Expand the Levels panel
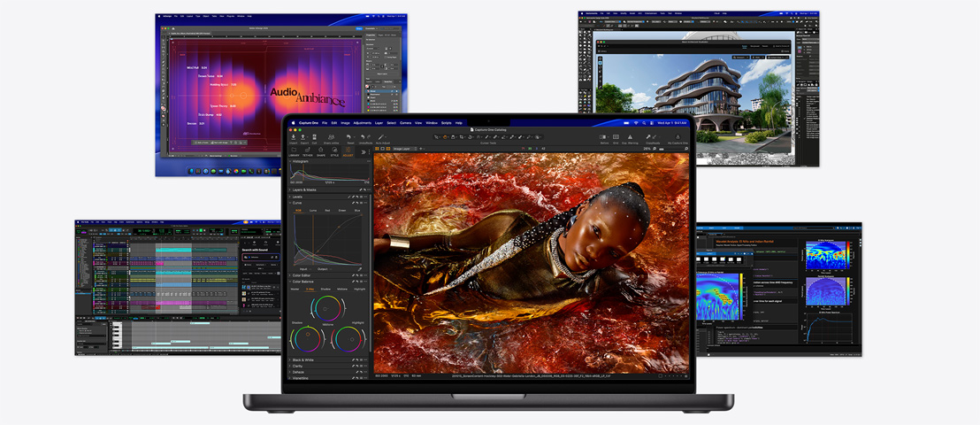Viewport: 980px width, 425px height. pyautogui.click(x=289, y=197)
